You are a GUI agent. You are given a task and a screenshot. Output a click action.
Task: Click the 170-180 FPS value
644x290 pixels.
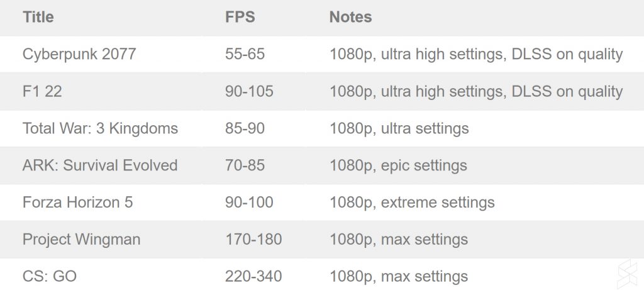click(253, 240)
